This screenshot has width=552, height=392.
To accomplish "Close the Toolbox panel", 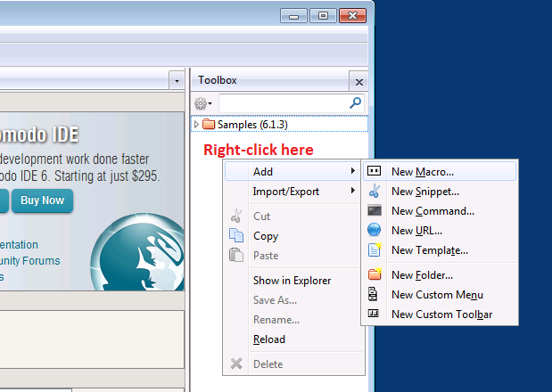I will [358, 82].
